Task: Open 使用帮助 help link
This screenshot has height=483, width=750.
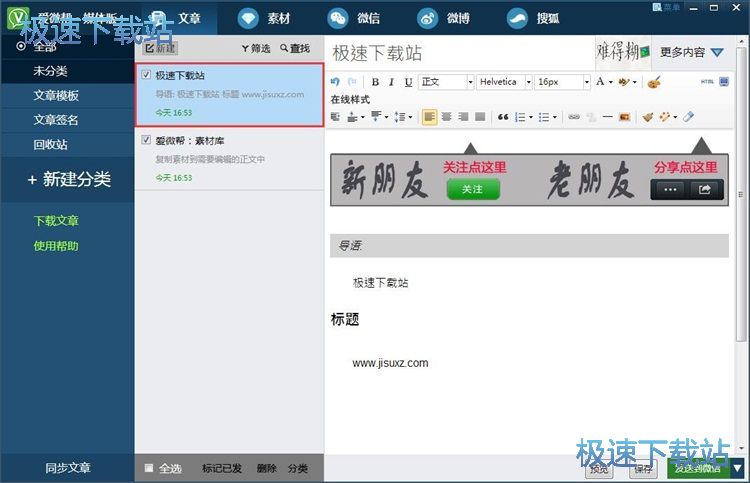Action: coord(56,246)
